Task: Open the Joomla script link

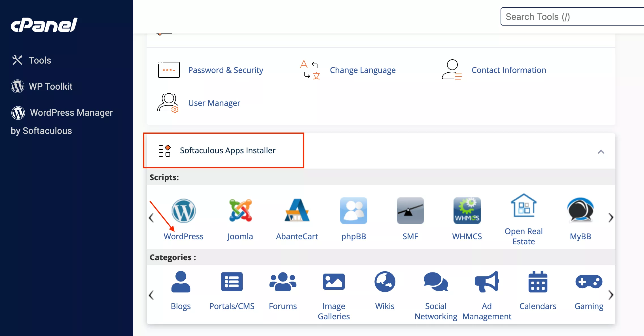Action: pos(240,236)
